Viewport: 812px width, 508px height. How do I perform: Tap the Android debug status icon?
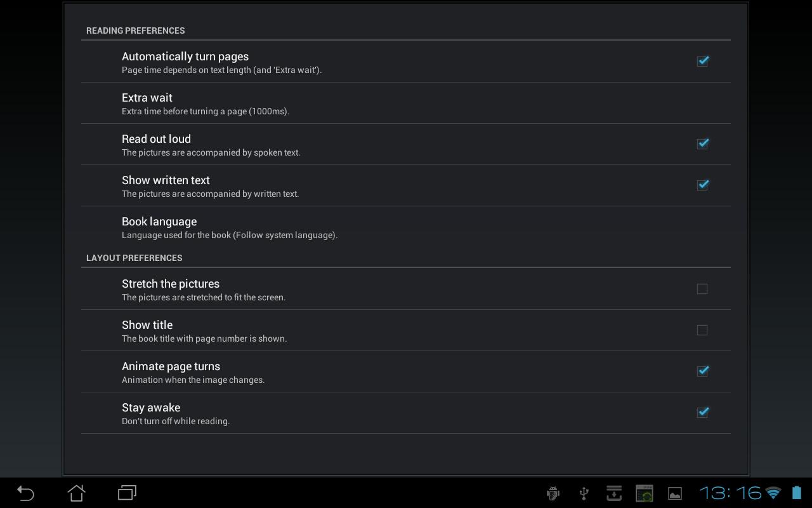553,493
